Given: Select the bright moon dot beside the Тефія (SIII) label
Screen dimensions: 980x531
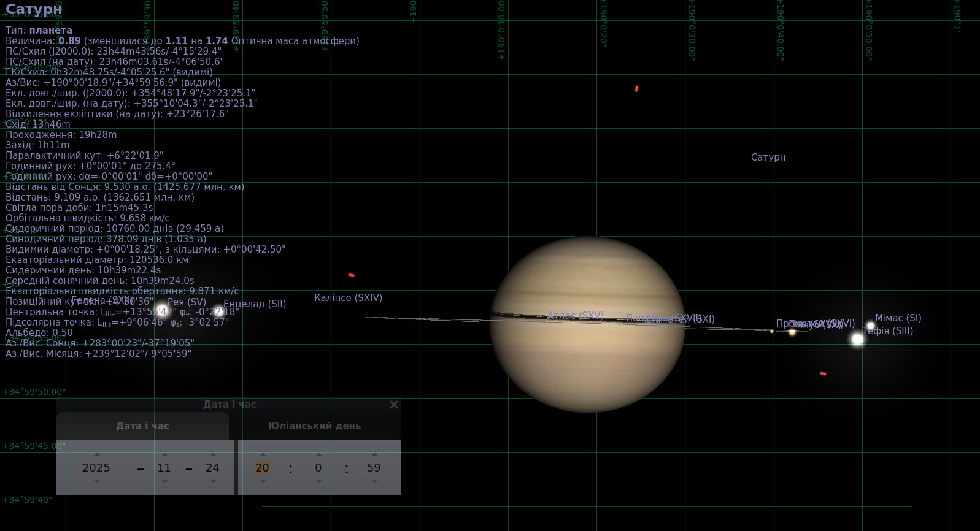Looking at the screenshot, I should (x=857, y=339).
